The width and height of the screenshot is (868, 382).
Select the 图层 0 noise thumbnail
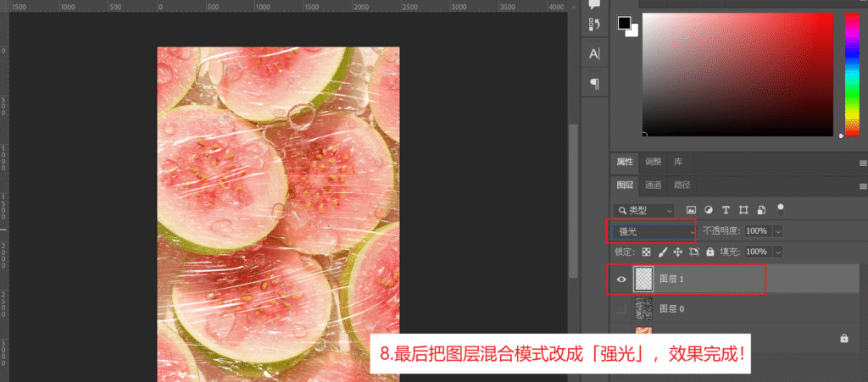[x=643, y=308]
